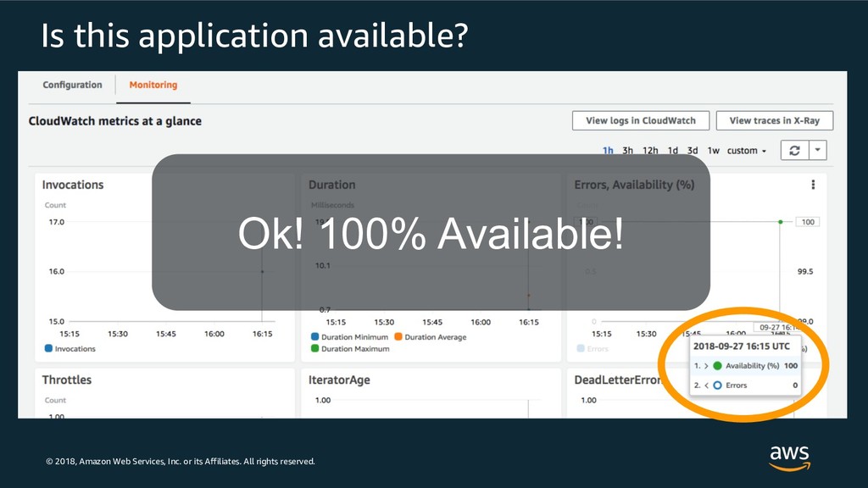The width and height of the screenshot is (868, 488).
Task: Open the Configuration tab
Action: 73,85
